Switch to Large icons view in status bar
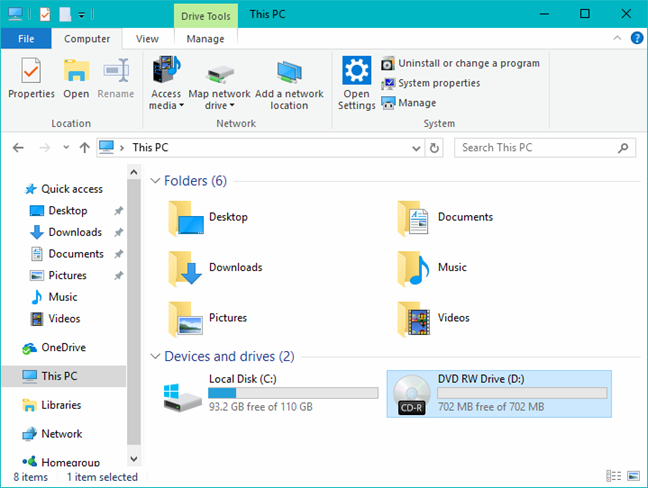This screenshot has height=488, width=648. (x=633, y=476)
